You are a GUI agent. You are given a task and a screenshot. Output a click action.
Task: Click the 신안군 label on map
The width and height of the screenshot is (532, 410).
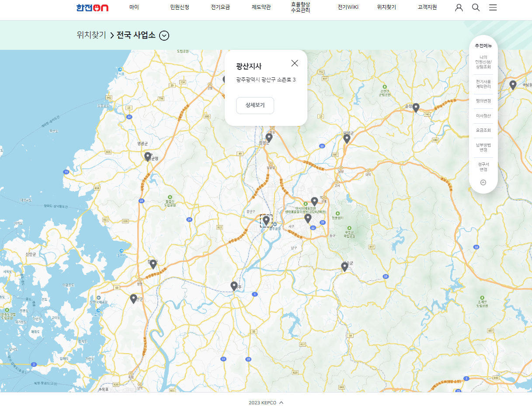[31, 254]
